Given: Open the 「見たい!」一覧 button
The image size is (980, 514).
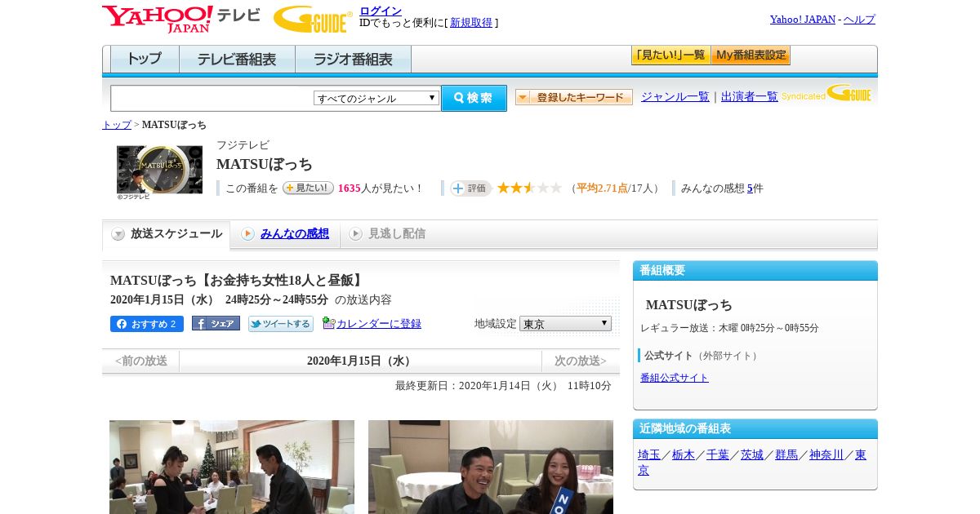Looking at the screenshot, I should coord(670,55).
